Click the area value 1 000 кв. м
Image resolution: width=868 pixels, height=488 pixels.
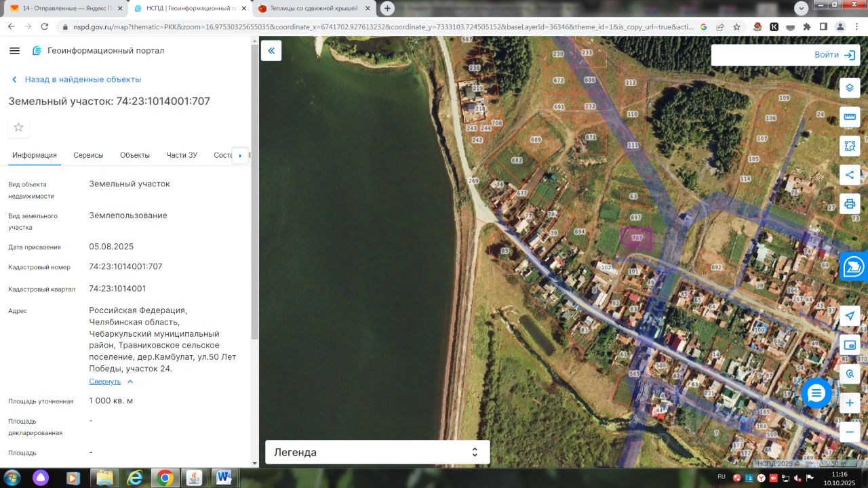coord(111,401)
